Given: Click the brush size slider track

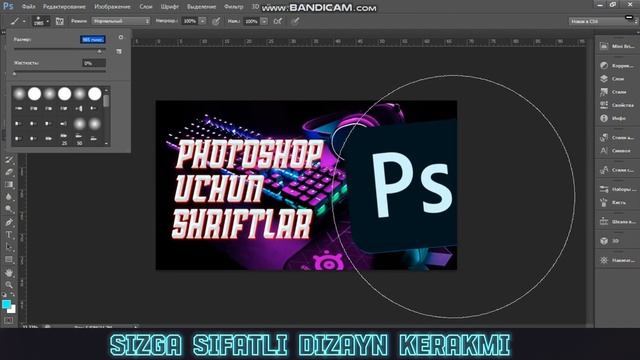Looking at the screenshot, I should click(x=60, y=49).
